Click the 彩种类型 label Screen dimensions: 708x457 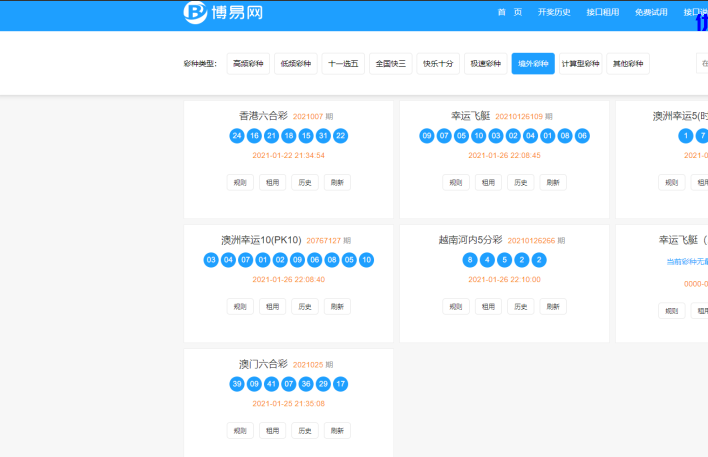(x=200, y=64)
